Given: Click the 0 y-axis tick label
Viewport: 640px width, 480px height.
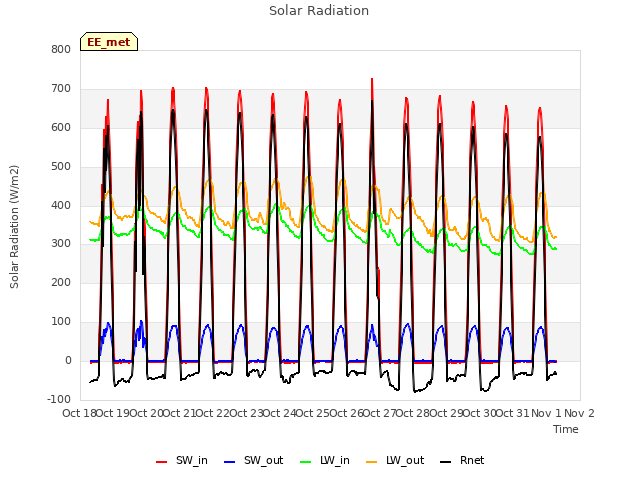Looking at the screenshot, I should [x=68, y=360].
